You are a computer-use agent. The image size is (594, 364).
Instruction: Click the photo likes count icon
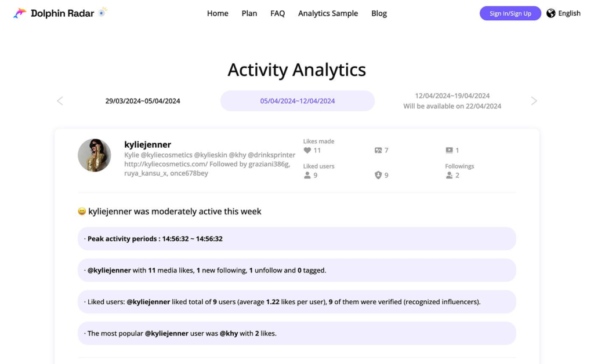click(x=378, y=150)
